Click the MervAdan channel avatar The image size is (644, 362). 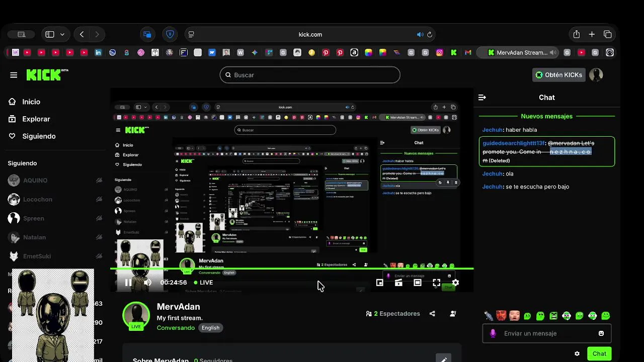point(136,316)
